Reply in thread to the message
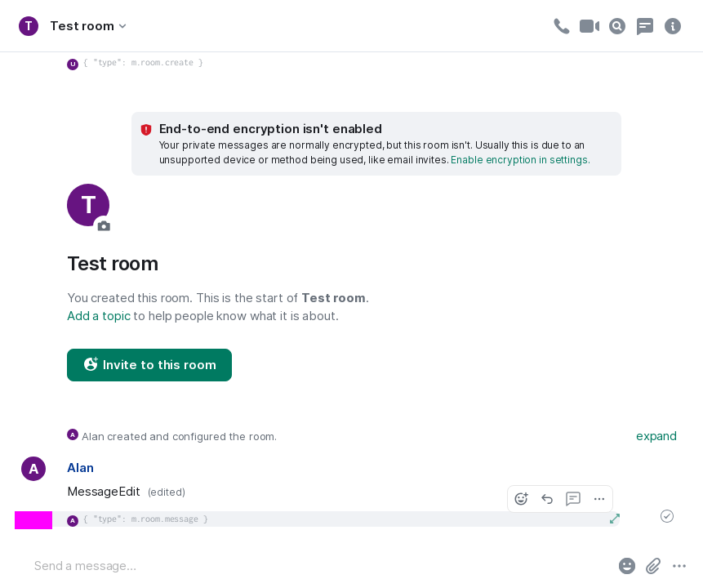Image resolution: width=703 pixels, height=588 pixels. tap(573, 499)
